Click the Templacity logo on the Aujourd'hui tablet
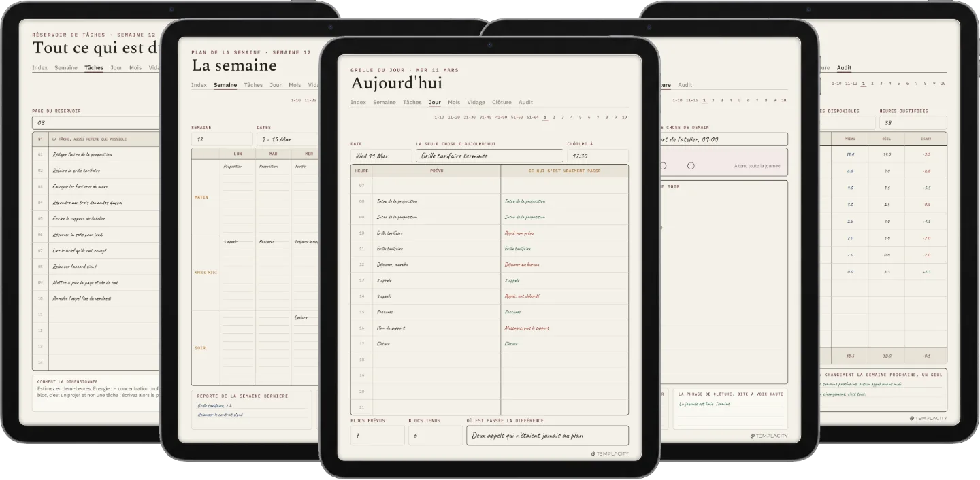This screenshot has height=480, width=980. (x=610, y=453)
